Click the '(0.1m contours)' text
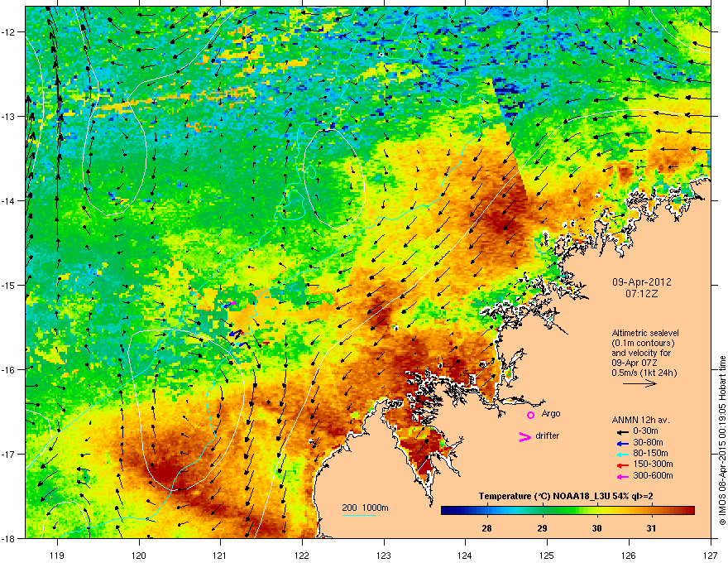 click(643, 344)
